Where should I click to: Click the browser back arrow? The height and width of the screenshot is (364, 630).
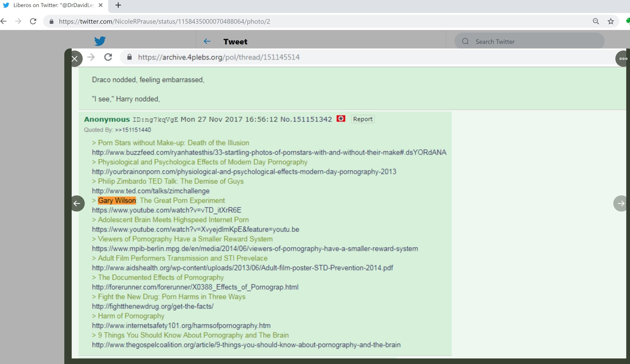click(4, 21)
